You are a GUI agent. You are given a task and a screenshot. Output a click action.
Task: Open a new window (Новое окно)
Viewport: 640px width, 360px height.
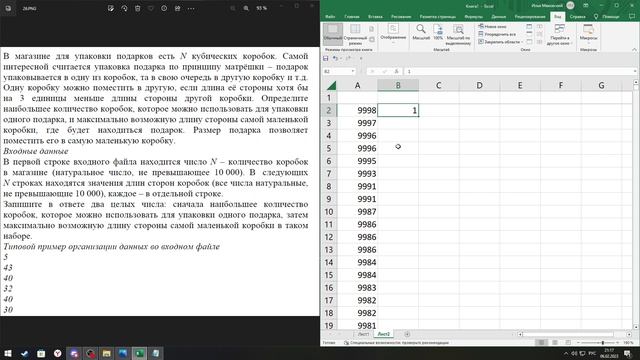point(493,26)
